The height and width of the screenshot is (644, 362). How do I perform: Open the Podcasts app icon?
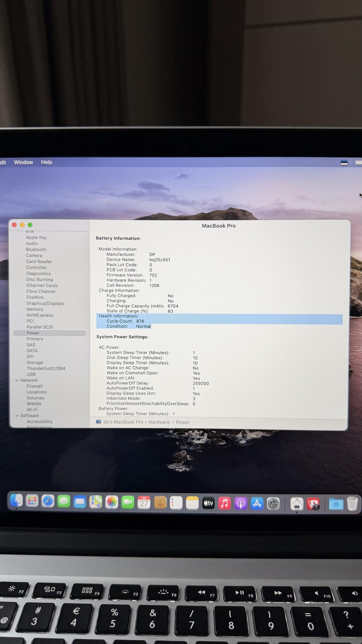(x=241, y=503)
